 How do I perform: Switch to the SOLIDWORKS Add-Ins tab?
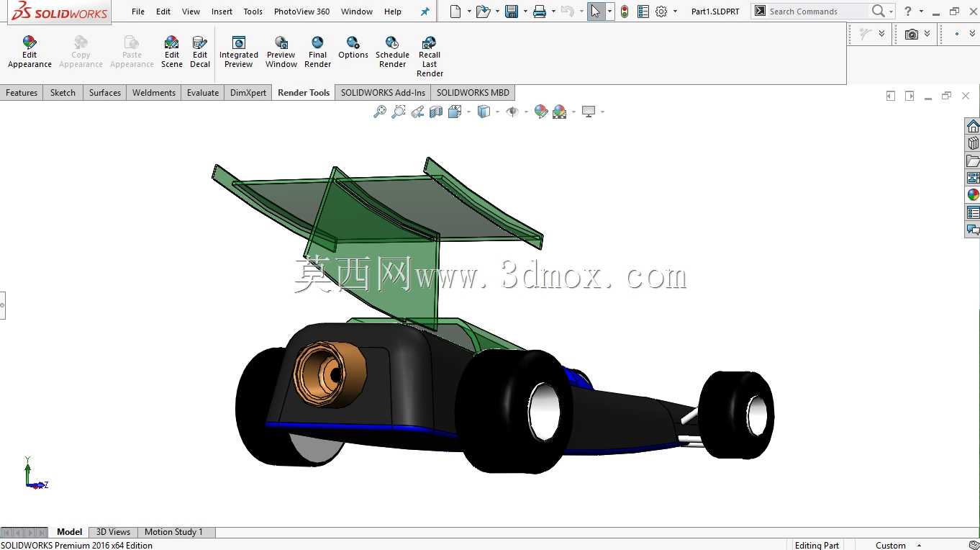click(383, 93)
